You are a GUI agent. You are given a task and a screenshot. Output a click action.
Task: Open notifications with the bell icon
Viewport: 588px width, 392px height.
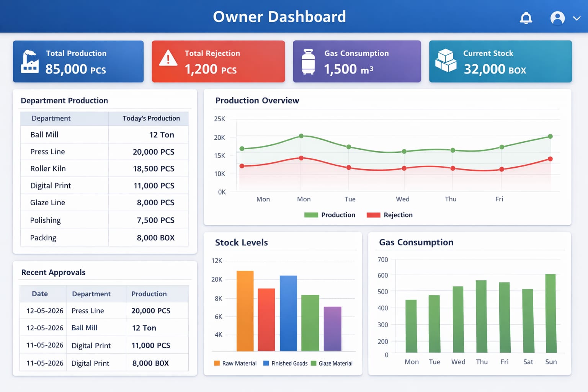pyautogui.click(x=526, y=18)
